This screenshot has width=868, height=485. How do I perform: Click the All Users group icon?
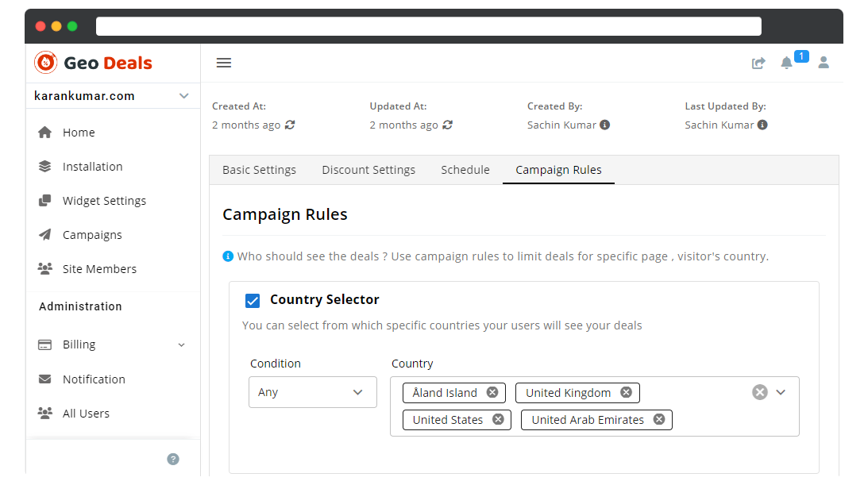pos(44,413)
